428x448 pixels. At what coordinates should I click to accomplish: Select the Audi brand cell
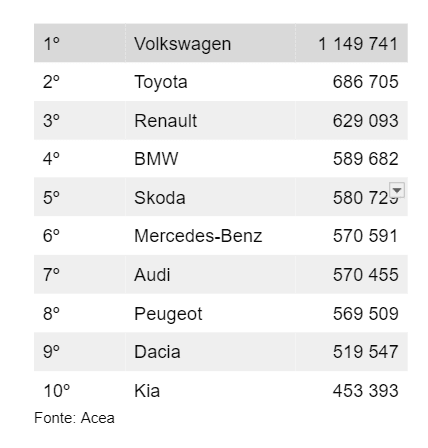point(210,274)
